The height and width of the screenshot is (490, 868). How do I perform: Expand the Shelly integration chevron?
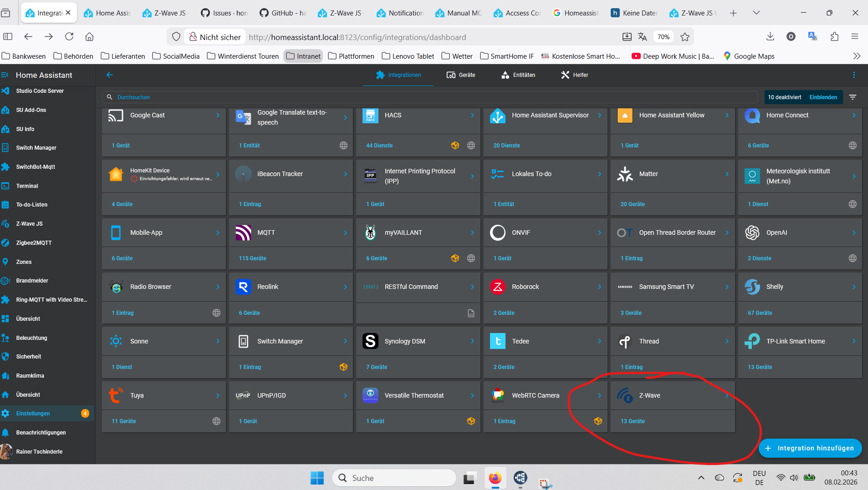click(x=854, y=287)
